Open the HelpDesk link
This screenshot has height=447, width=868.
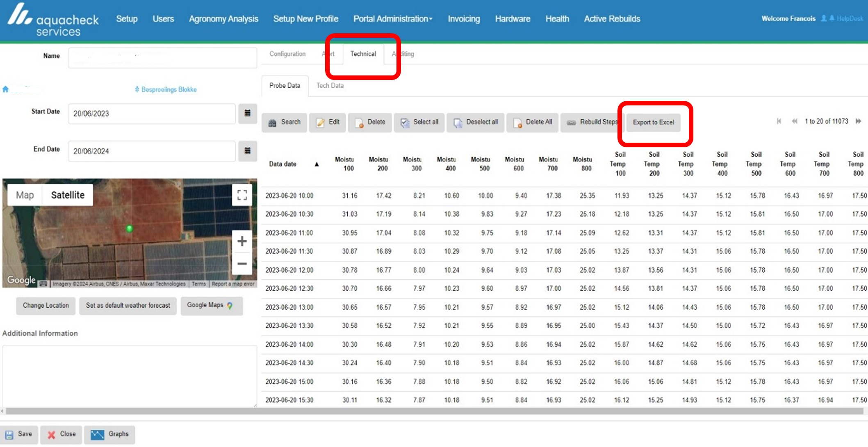pos(850,18)
